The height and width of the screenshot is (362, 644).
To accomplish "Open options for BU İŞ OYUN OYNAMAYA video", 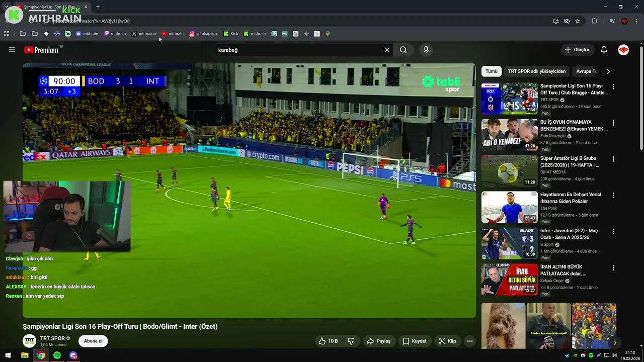I will 613,123.
